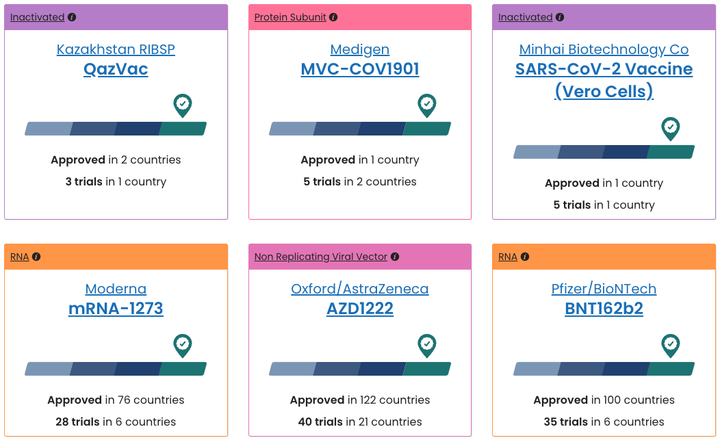Click the mRNA-1273 phase progress bar

(116, 369)
